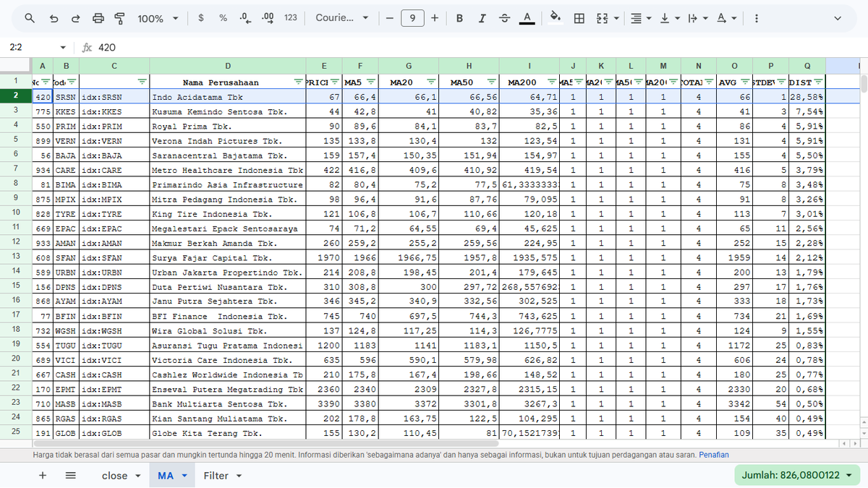This screenshot has height=488, width=868.
Task: Open the Jumlah sum summary dropdown
Action: pos(797,475)
